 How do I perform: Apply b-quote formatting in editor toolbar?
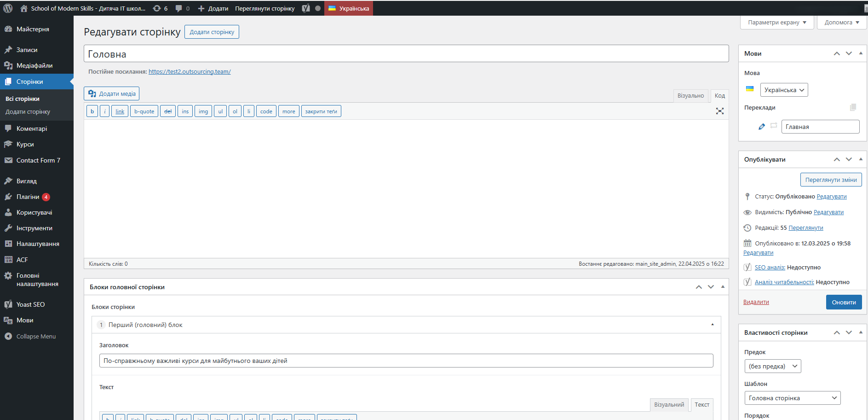[144, 111]
